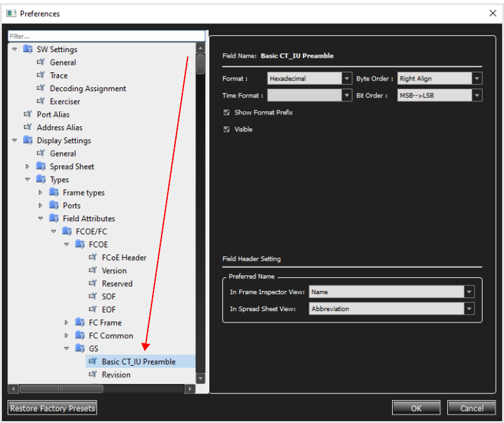Open the In Spread Sheet View dropdown
This screenshot has width=504, height=423.
point(392,309)
